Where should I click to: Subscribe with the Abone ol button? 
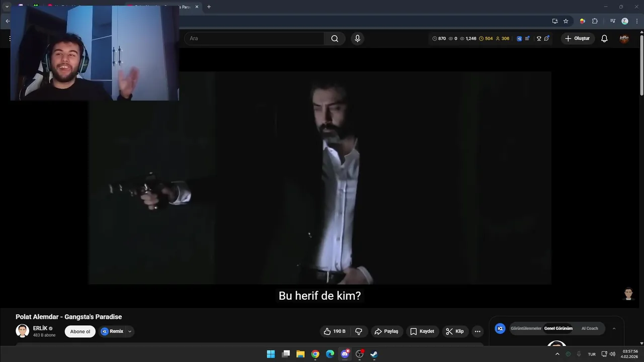(x=80, y=331)
